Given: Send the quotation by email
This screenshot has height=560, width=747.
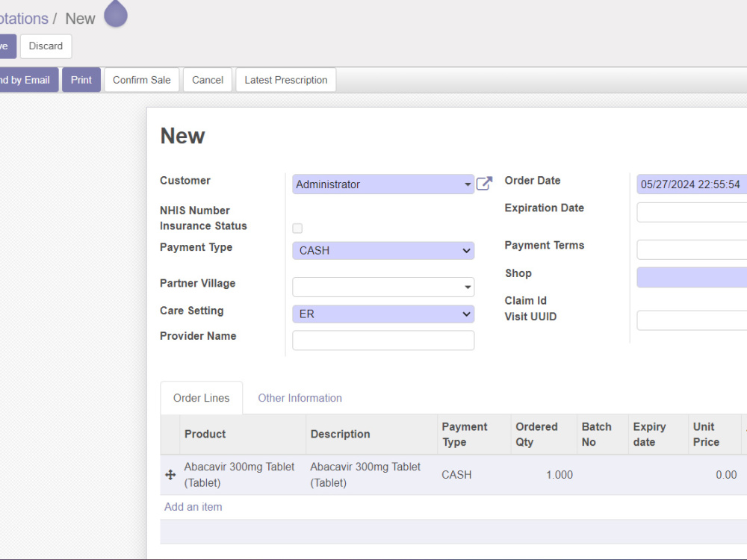Looking at the screenshot, I should [22, 79].
